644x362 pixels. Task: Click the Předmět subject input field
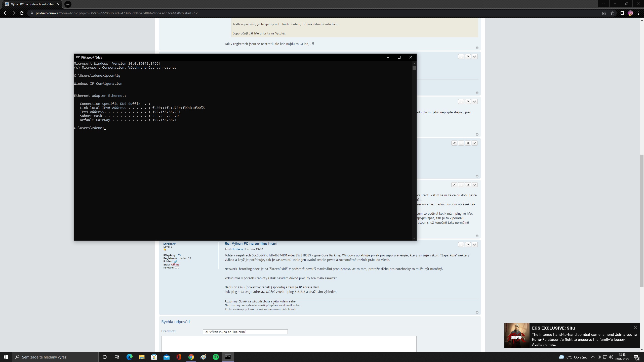pos(245,332)
